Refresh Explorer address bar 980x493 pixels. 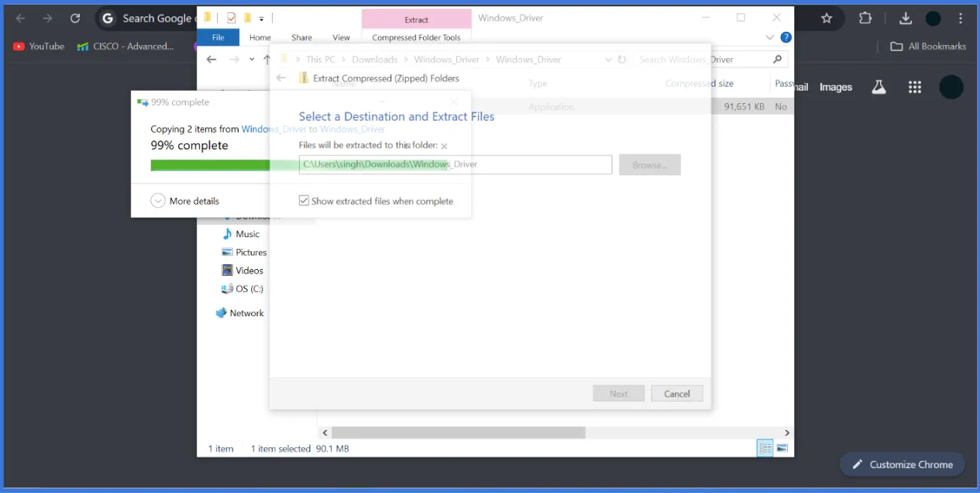[x=621, y=59]
